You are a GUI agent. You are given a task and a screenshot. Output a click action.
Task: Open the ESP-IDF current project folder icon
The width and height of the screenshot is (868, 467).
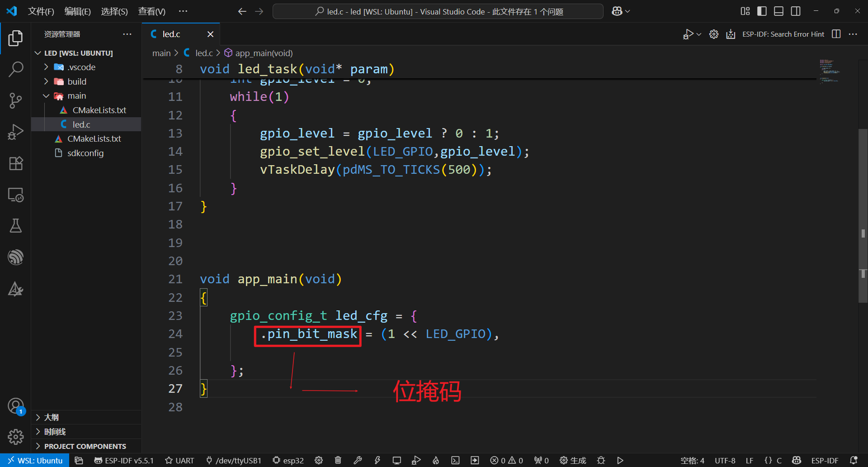tap(79, 460)
